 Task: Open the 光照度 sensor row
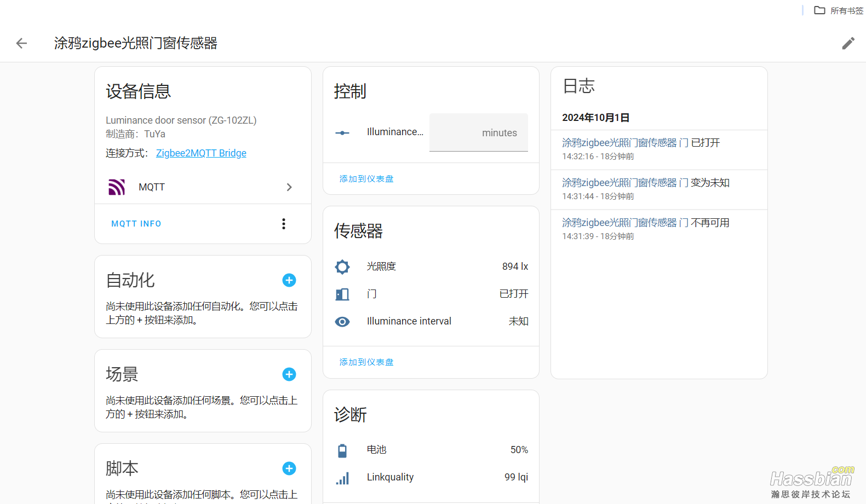431,267
